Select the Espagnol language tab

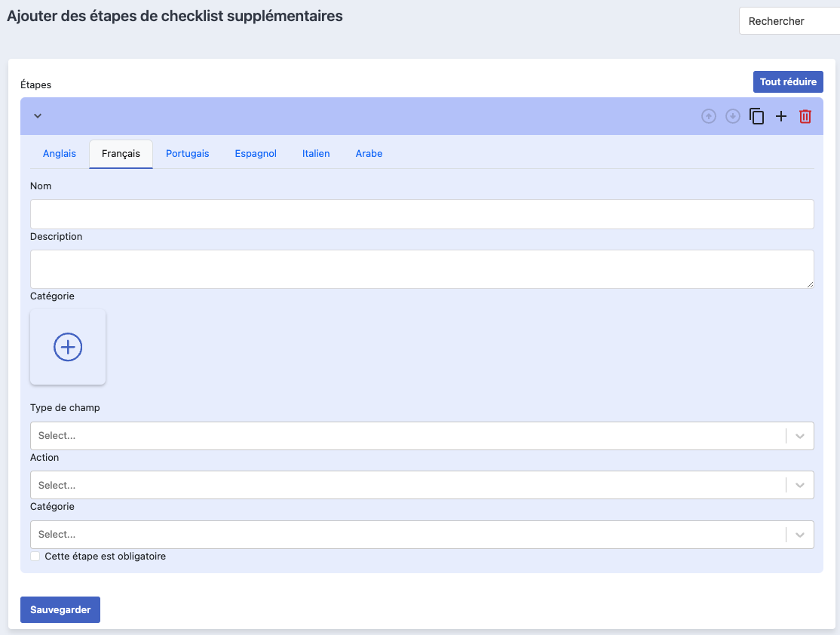256,154
